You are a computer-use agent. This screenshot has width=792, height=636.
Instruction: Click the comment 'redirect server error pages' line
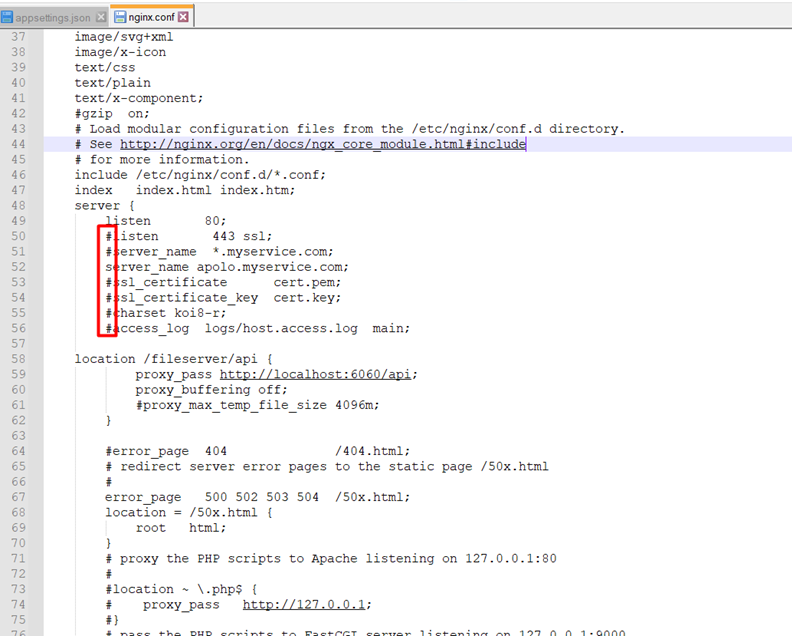click(x=327, y=466)
